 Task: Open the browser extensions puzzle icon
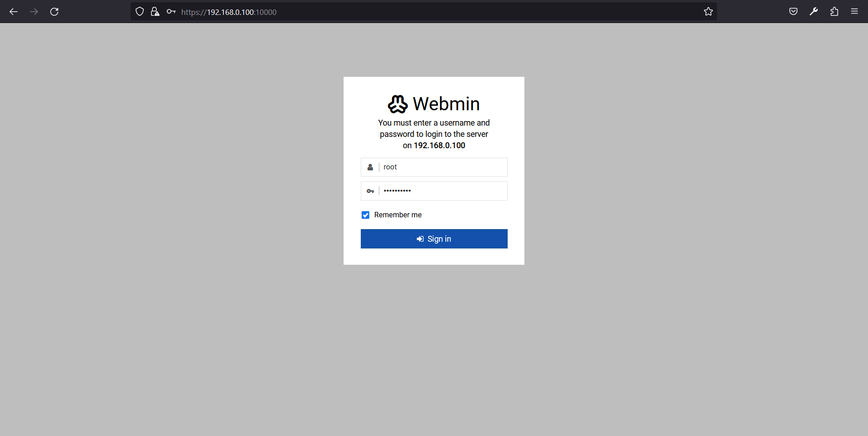pyautogui.click(x=834, y=12)
